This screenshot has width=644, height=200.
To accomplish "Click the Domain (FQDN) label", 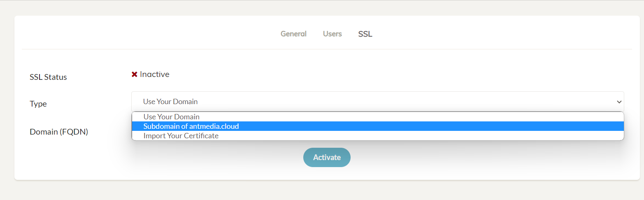I will (x=59, y=132).
